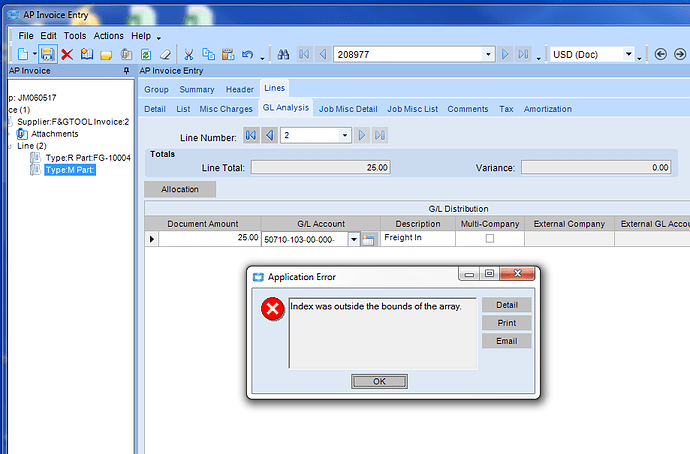This screenshot has height=454, width=690.
Task: Select Type:R Part:FG-10004 tree line
Action: click(88, 157)
